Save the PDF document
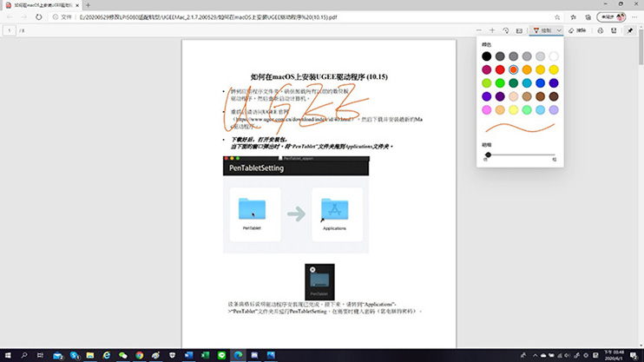 614,30
